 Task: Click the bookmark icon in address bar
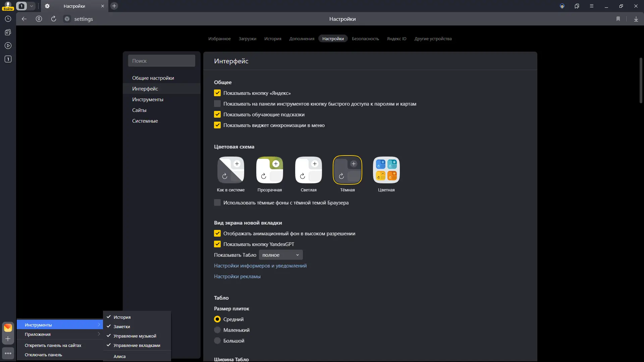618,19
